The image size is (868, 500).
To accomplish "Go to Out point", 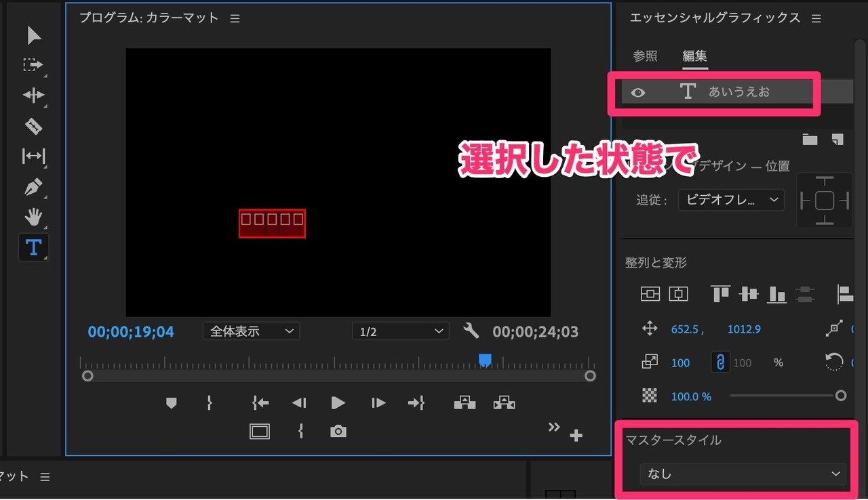I will [x=416, y=403].
